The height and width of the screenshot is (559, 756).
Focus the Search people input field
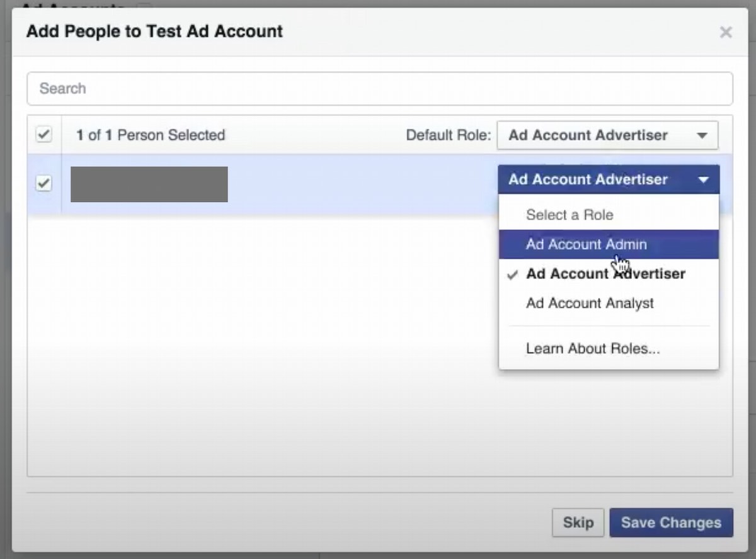click(x=379, y=89)
